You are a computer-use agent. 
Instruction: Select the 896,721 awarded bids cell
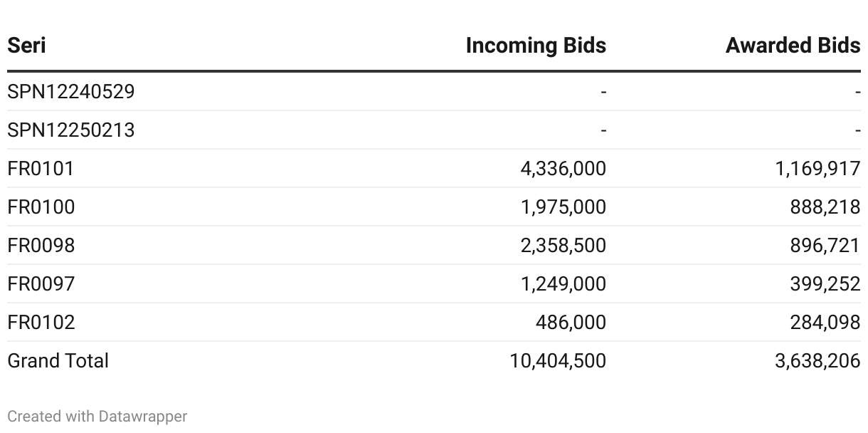825,246
